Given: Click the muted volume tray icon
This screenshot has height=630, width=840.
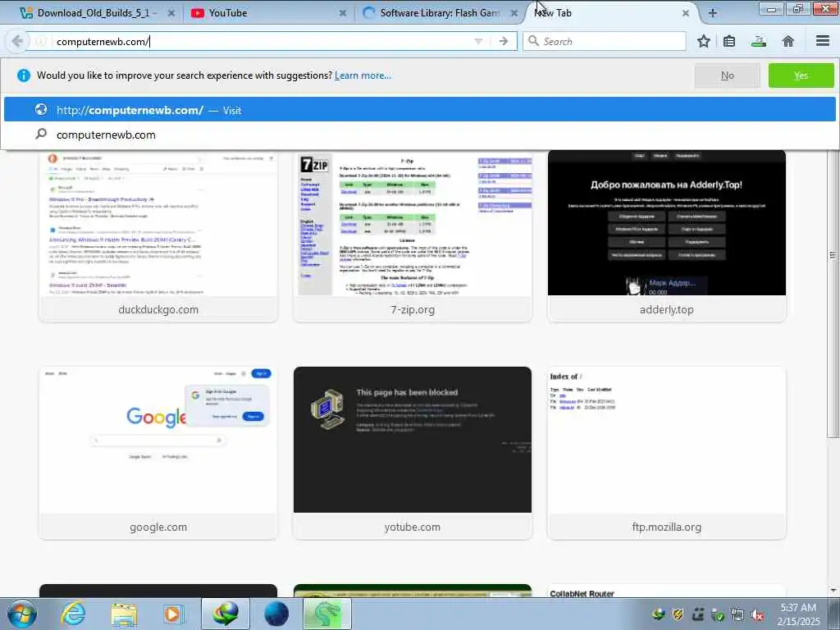Looking at the screenshot, I should pyautogui.click(x=757, y=615).
